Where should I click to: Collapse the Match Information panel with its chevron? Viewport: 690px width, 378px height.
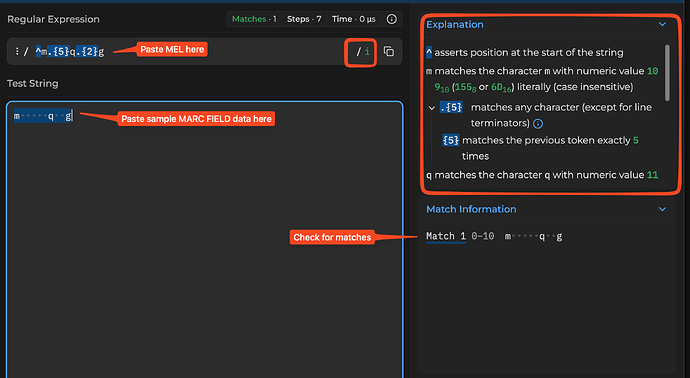pyautogui.click(x=662, y=209)
